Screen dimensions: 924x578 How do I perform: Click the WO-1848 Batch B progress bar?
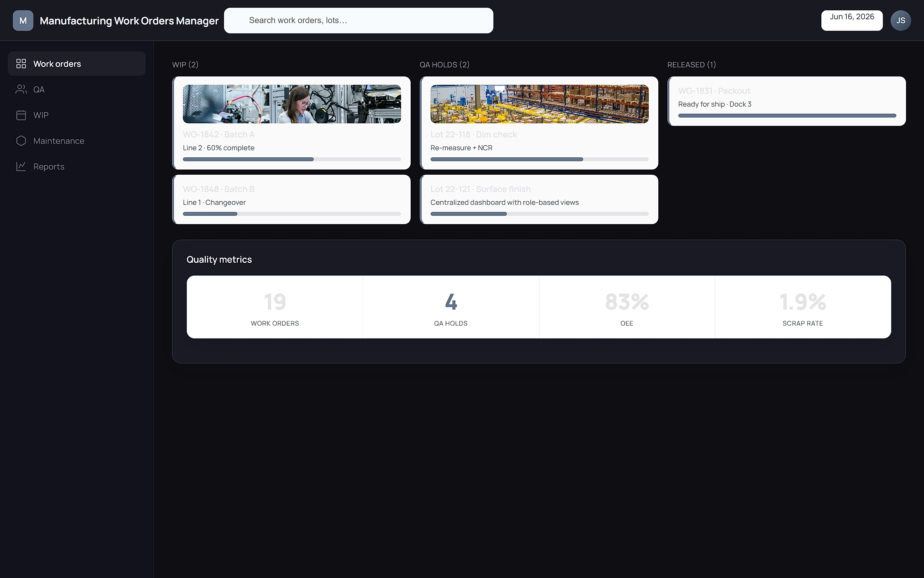click(x=292, y=214)
